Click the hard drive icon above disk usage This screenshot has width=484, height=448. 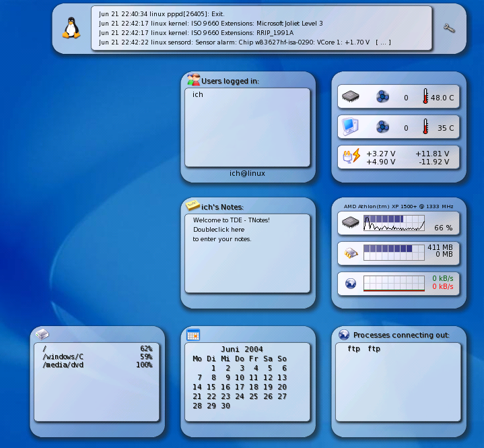point(42,334)
